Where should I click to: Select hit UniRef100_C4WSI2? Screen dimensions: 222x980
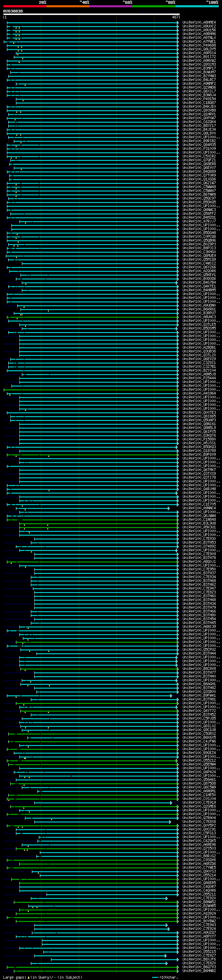[x=199, y=263]
